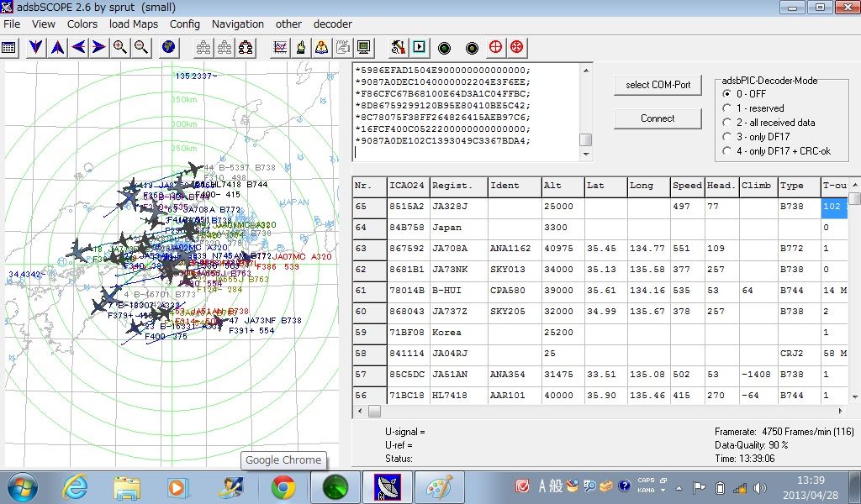Click the red crosshair toolbar icon
Image resolution: width=861 pixels, height=504 pixels.
pyautogui.click(x=495, y=47)
